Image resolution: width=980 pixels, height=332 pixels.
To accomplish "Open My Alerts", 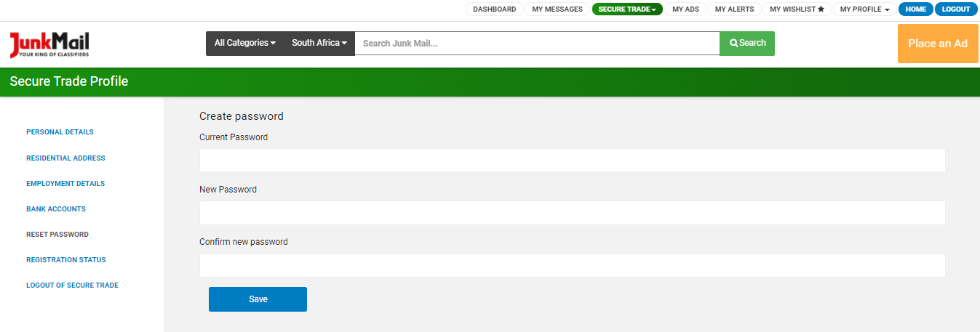I will pos(734,9).
